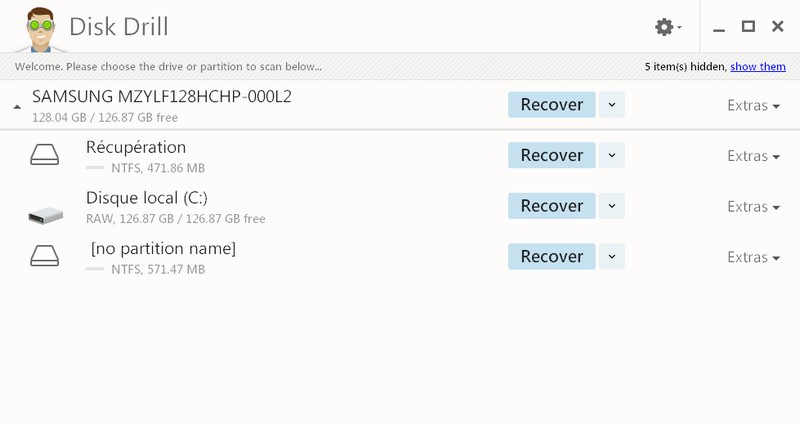The image size is (800, 424).
Task: Open recover options dropdown for SAMSUNG drive
Action: 612,105
